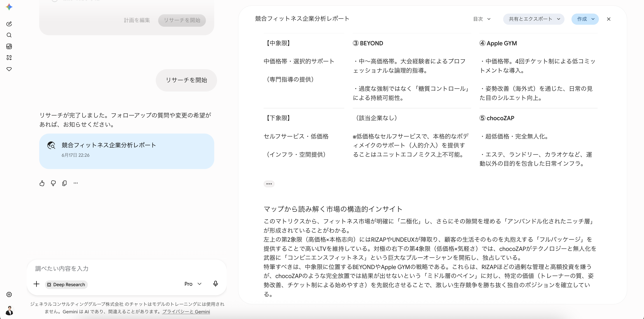Click the リサーチを開始 user message bubble
The width and height of the screenshot is (644, 319).
(186, 80)
